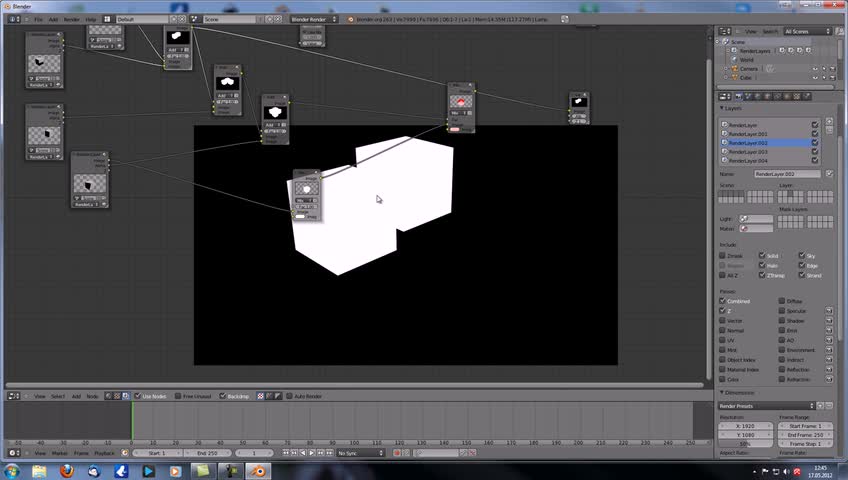This screenshot has width=848, height=480.
Task: Jump to the last frame in timeline
Action: [330, 453]
